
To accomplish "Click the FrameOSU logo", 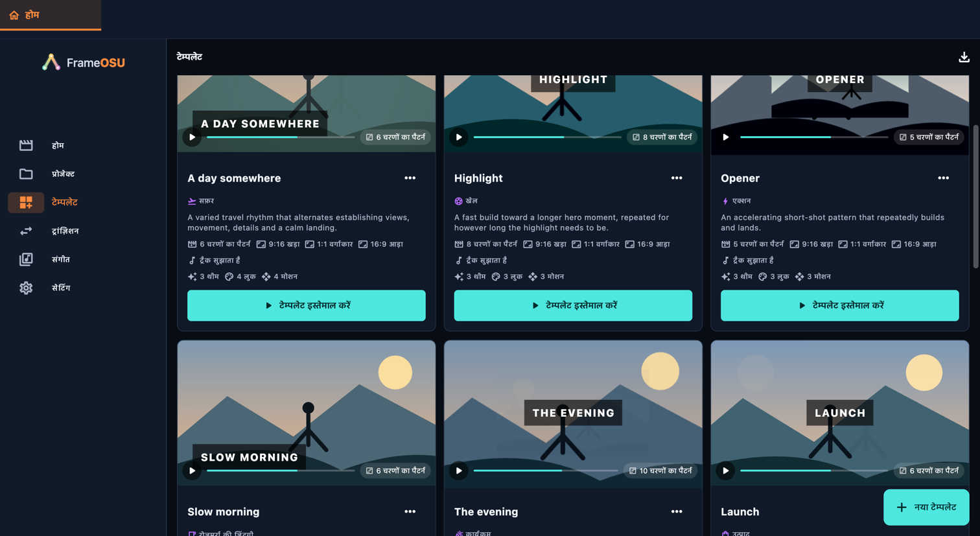I will [84, 62].
